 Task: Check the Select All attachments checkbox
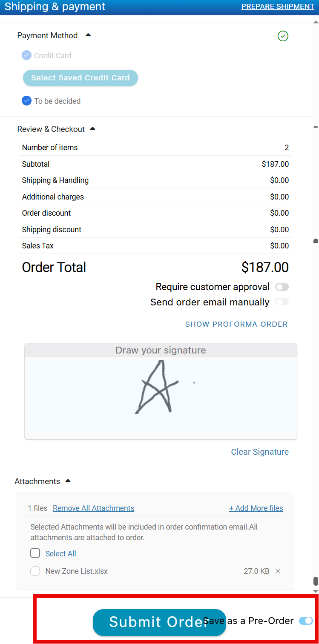35,553
